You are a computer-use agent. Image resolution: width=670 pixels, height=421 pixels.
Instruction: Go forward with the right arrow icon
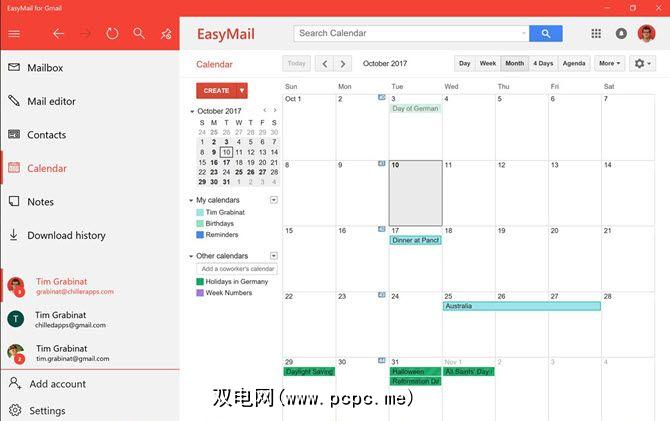[85, 33]
